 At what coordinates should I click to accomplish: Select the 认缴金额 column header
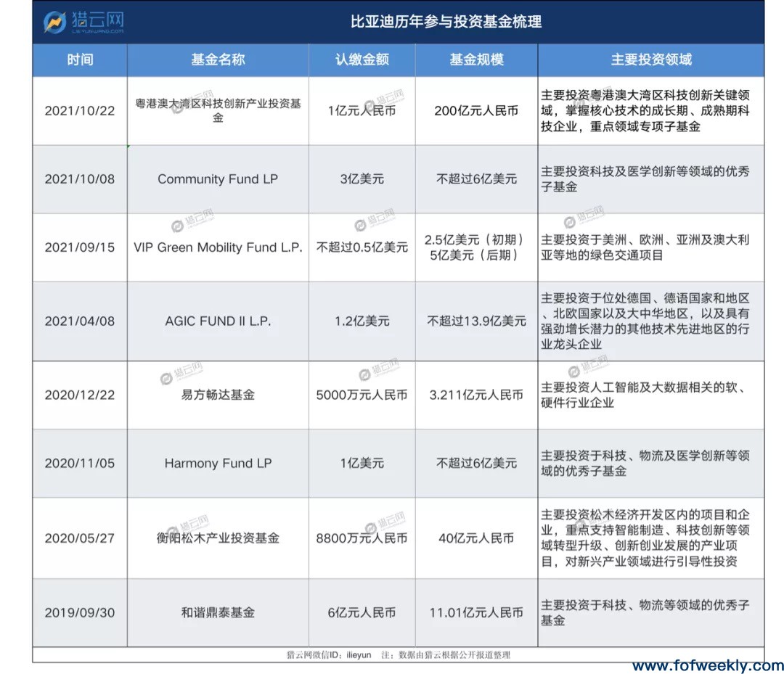362,60
